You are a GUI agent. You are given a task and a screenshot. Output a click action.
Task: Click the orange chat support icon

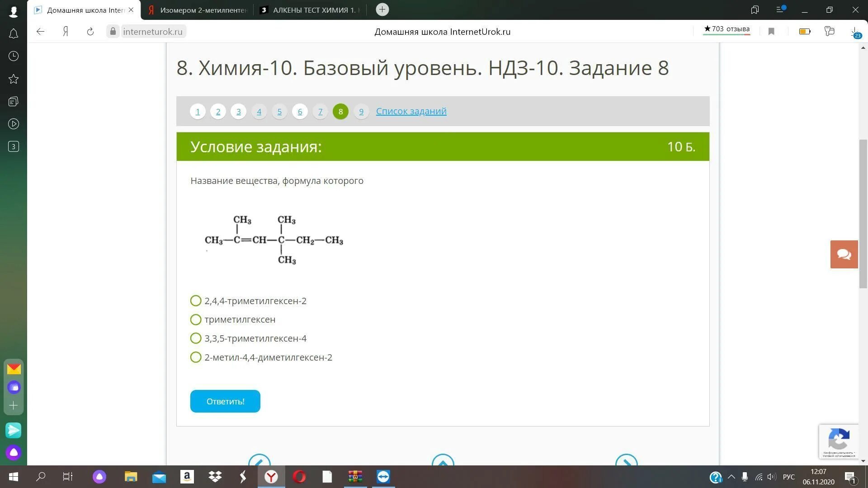coord(844,254)
